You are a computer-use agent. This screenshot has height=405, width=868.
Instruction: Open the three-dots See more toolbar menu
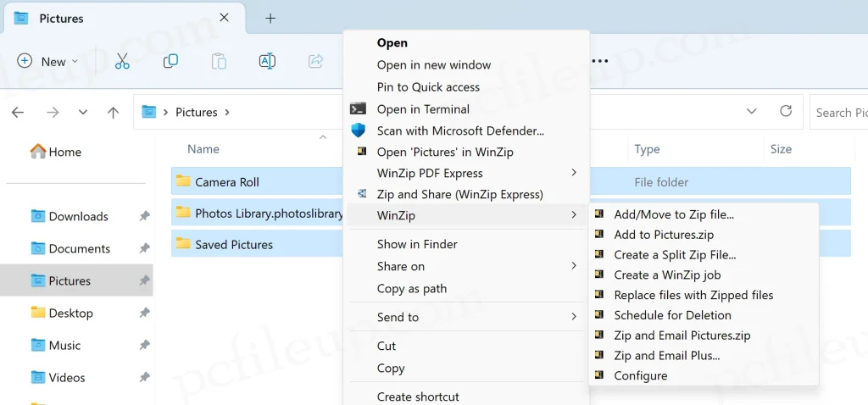(x=600, y=61)
